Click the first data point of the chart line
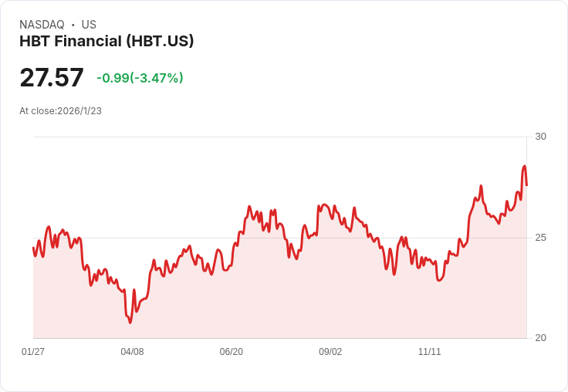The image size is (568, 392). point(33,248)
